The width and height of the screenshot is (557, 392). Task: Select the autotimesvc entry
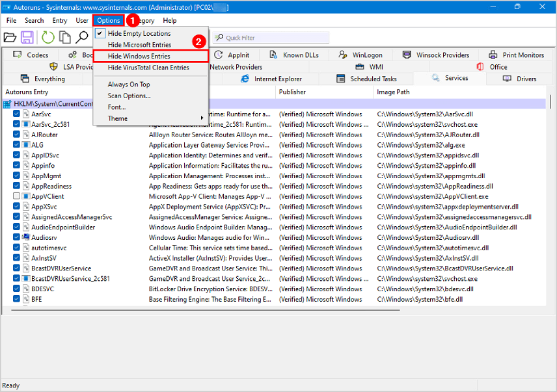49,248
